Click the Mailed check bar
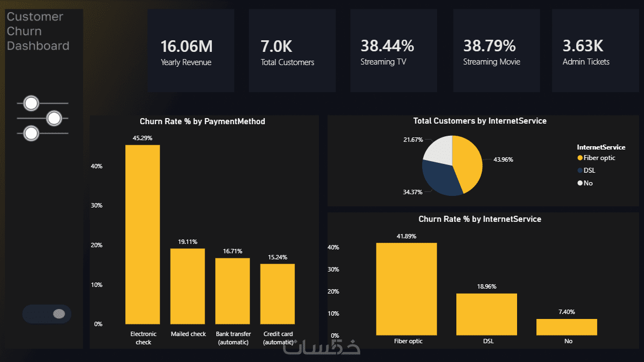This screenshot has height=362, width=644. coord(188,286)
